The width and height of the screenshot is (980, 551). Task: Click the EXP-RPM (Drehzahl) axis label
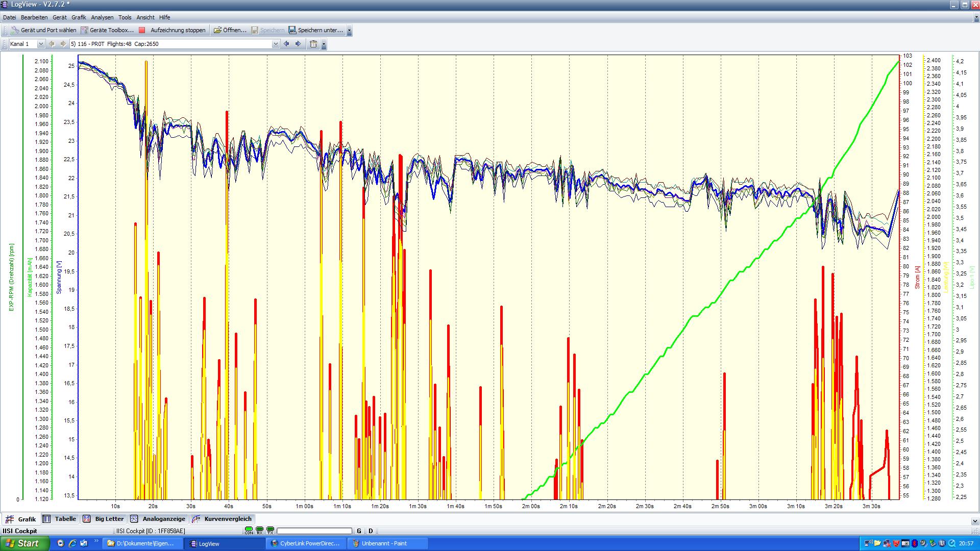click(11, 277)
